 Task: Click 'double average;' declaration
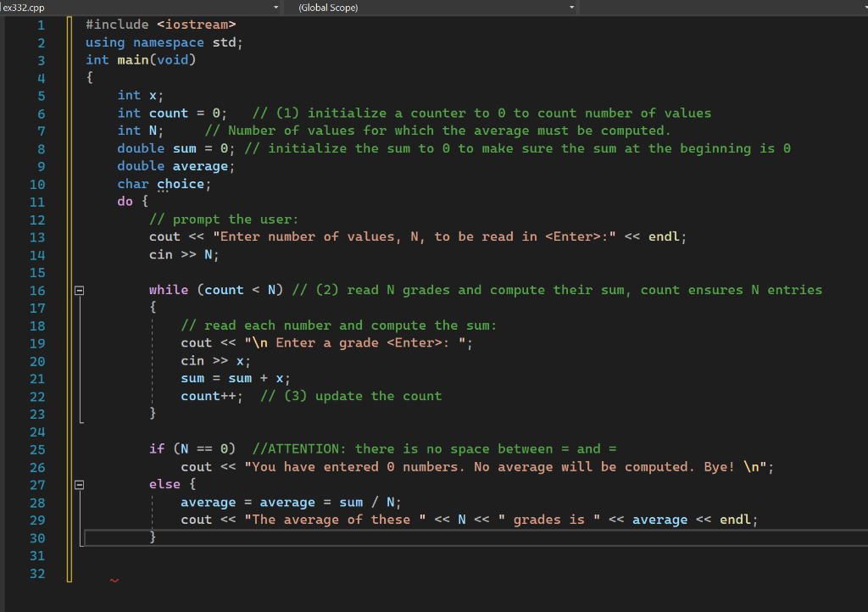[176, 166]
